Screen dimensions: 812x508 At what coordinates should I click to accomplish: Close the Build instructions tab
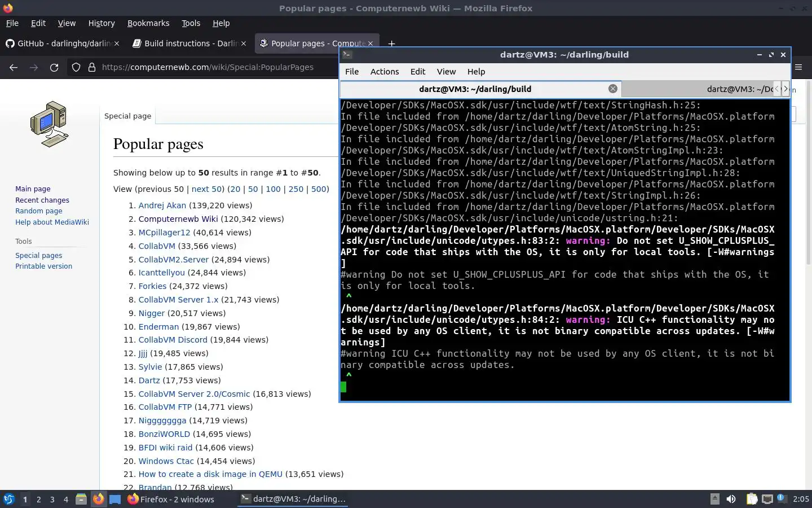point(244,43)
